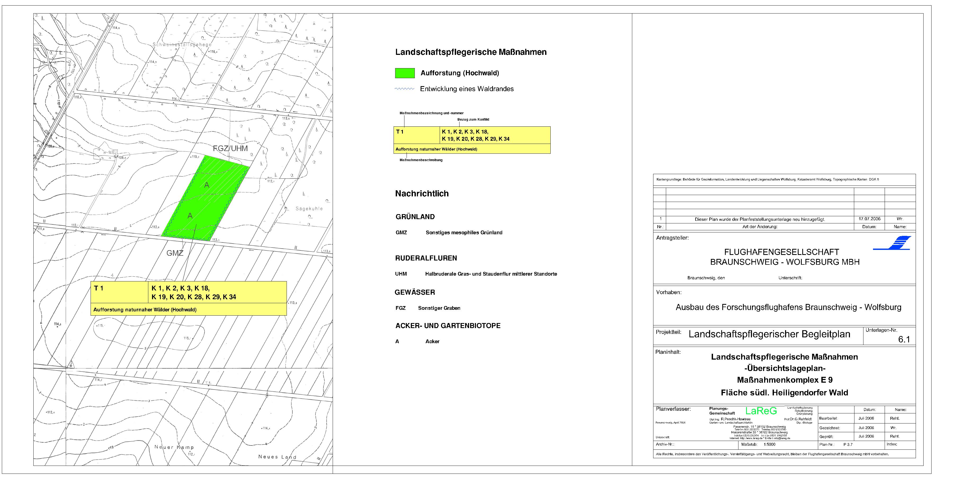Click the 'Bezug zum Konflikt' annotation
Image resolution: width=980 pixels, height=477 pixels.
point(473,120)
